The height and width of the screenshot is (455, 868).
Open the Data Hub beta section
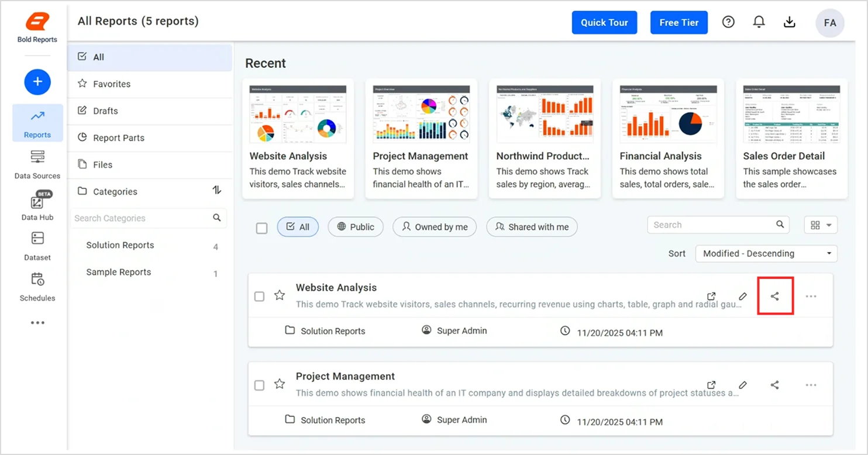point(37,206)
